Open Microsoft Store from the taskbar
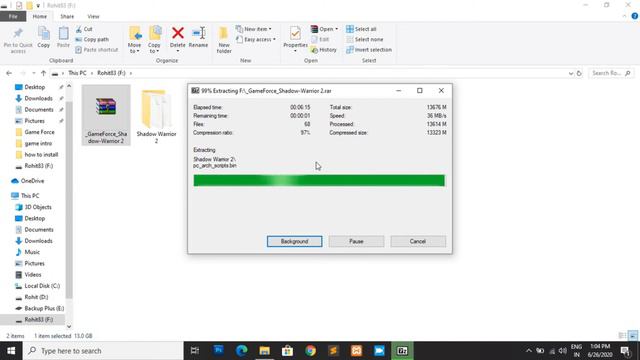Image resolution: width=640 pixels, height=360 pixels. click(x=287, y=351)
